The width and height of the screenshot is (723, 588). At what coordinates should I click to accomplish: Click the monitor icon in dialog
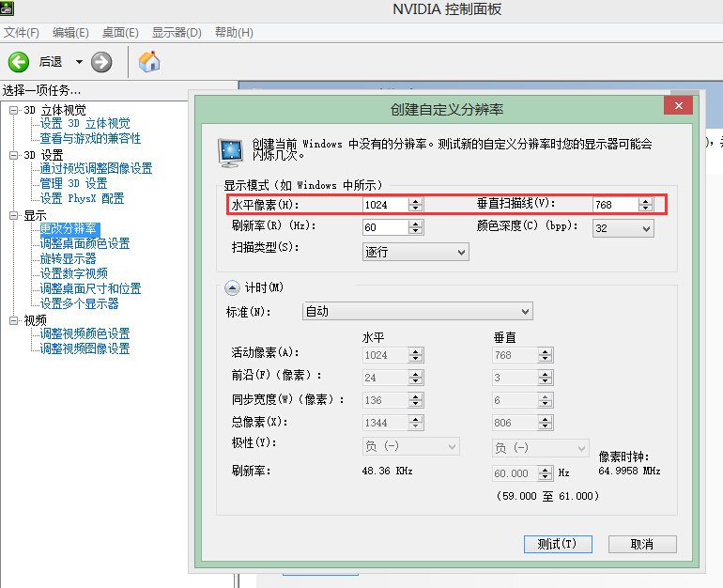point(231,152)
